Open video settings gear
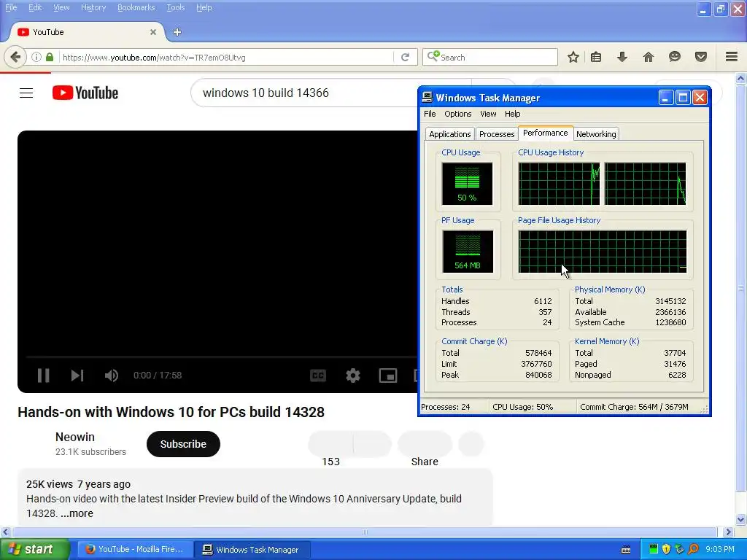The image size is (747, 560). point(353,376)
